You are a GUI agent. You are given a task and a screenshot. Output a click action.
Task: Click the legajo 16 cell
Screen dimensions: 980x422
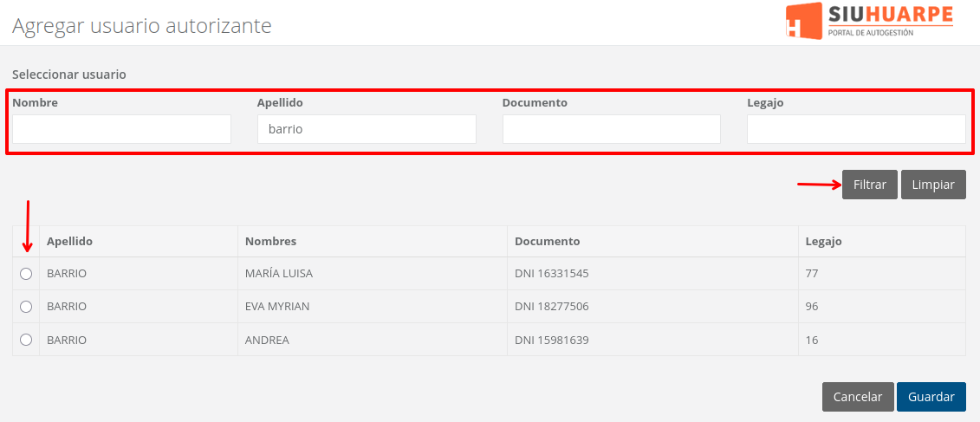812,340
